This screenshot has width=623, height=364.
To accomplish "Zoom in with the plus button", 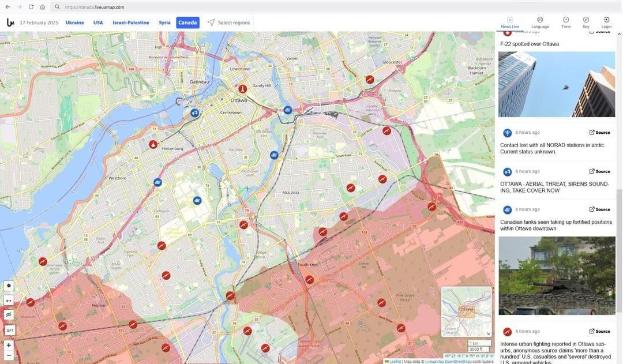I will pos(9,345).
